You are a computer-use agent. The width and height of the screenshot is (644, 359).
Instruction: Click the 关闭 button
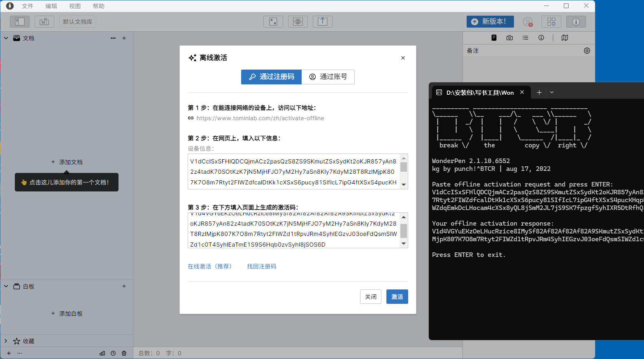[371, 297]
